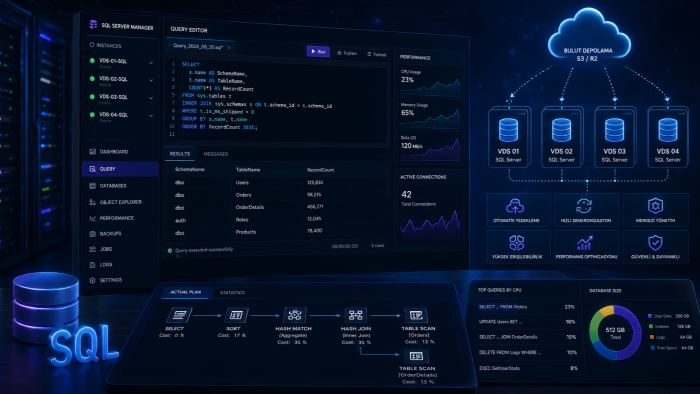Viewport: 700px width, 394px height.
Task: Click the SchemaName column header
Action: pos(190,170)
